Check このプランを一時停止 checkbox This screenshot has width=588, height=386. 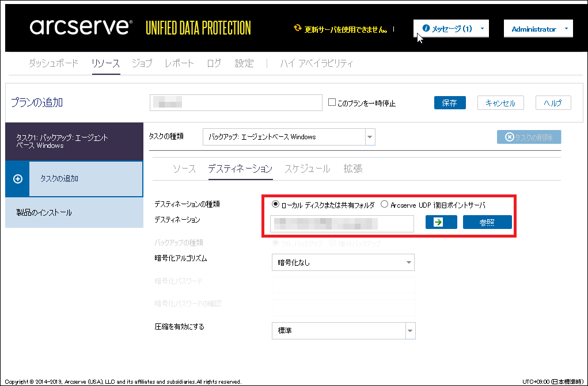point(332,102)
